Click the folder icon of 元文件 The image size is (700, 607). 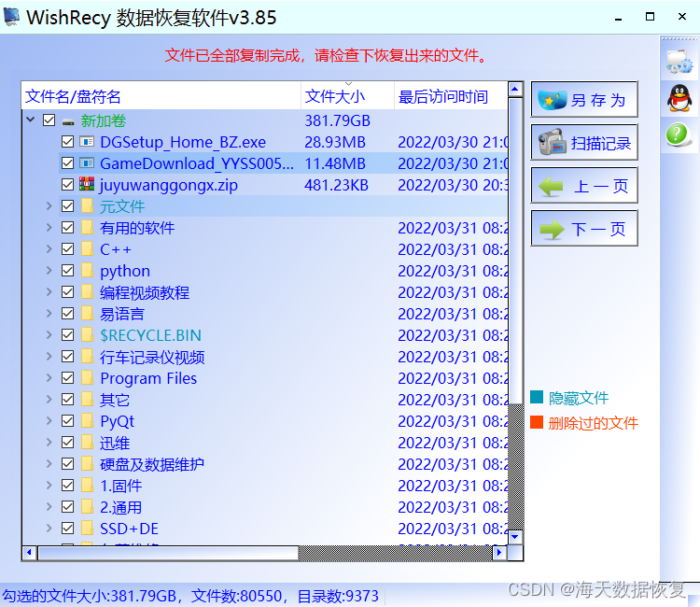[x=87, y=206]
